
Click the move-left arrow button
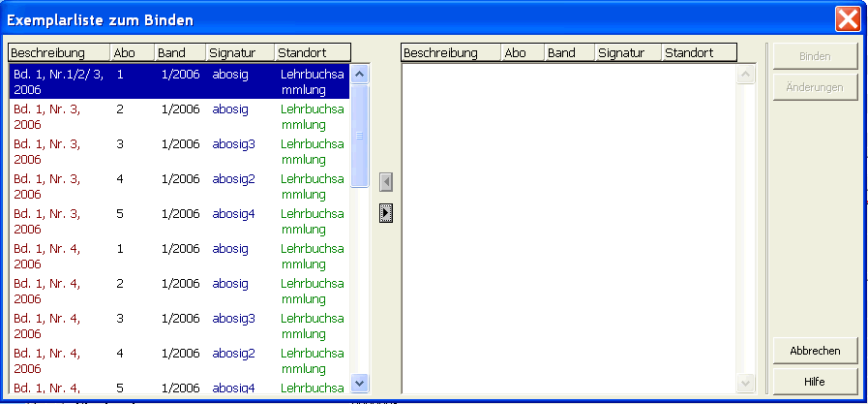click(x=386, y=182)
